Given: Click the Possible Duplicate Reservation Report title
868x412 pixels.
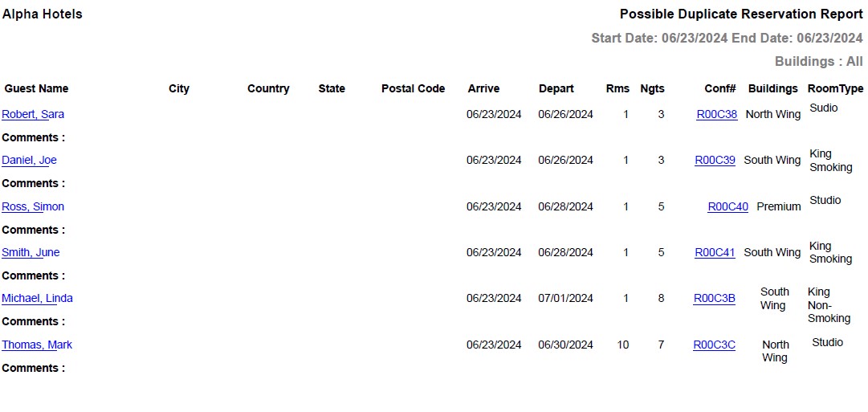Looking at the screenshot, I should [x=741, y=14].
